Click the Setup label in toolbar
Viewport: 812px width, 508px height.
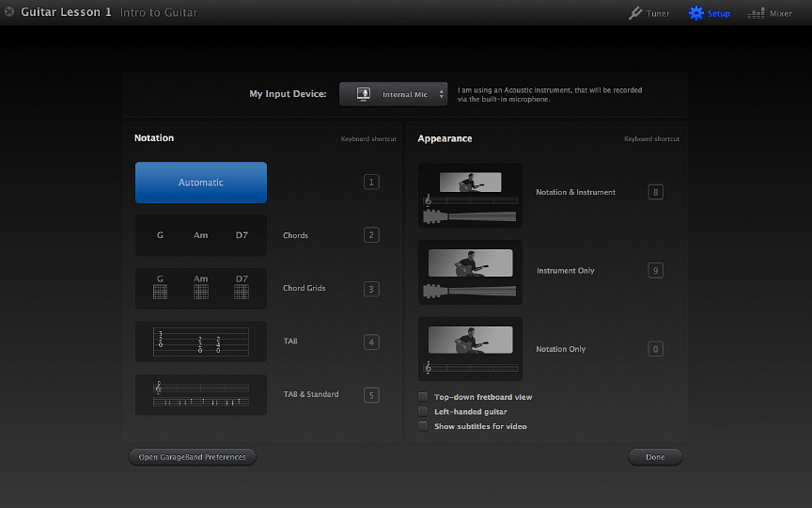pos(719,14)
